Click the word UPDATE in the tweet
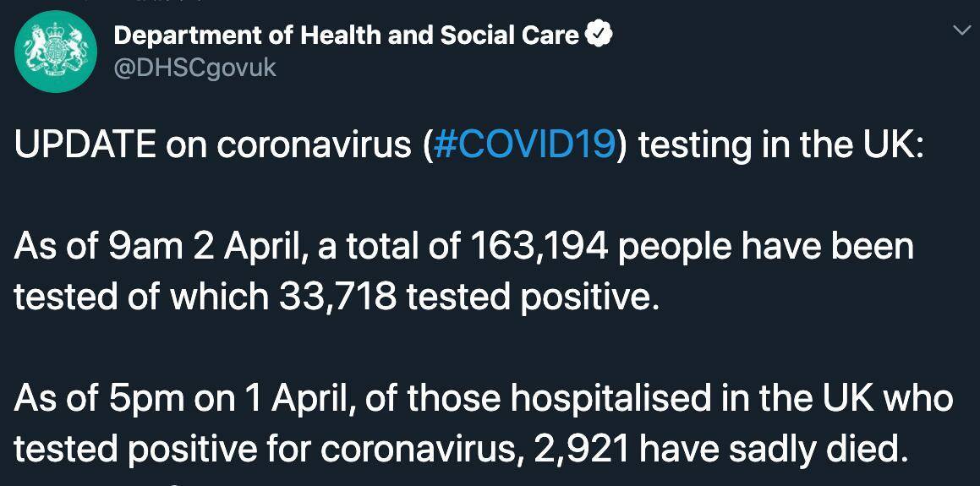Screen dimensions: 980x486 [x=85, y=145]
